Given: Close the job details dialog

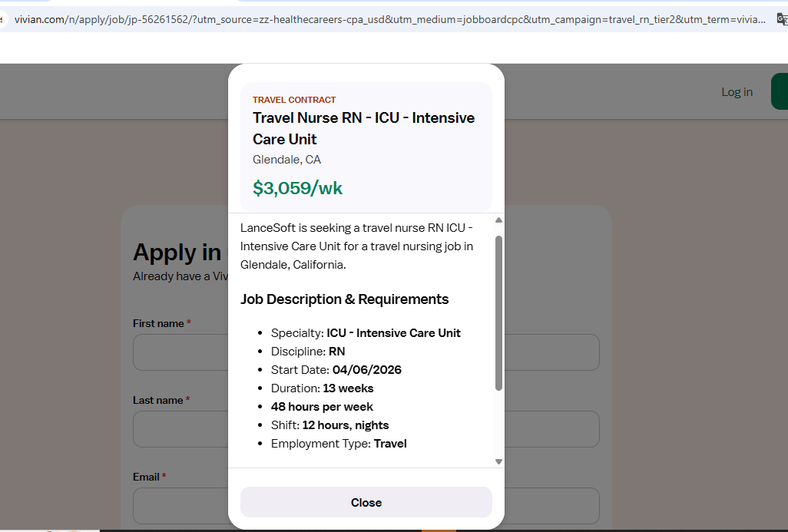Looking at the screenshot, I should coord(366,502).
